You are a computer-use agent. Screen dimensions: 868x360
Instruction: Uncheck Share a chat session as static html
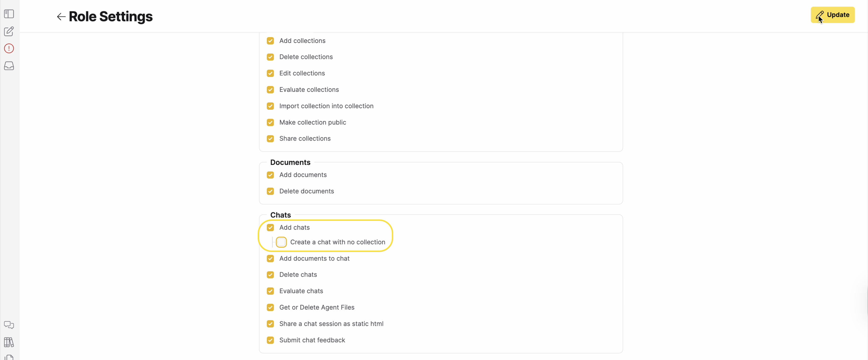tap(270, 324)
